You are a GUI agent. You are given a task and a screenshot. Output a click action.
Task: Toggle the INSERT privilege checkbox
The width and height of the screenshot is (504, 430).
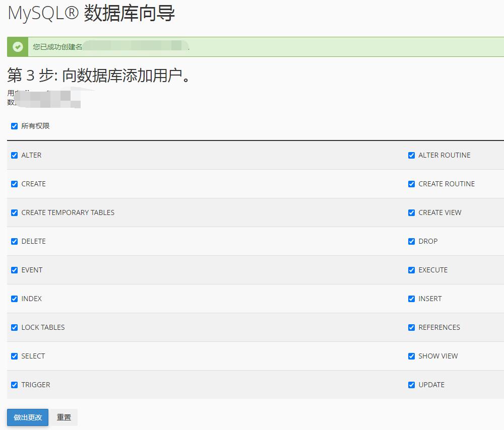pyautogui.click(x=411, y=299)
